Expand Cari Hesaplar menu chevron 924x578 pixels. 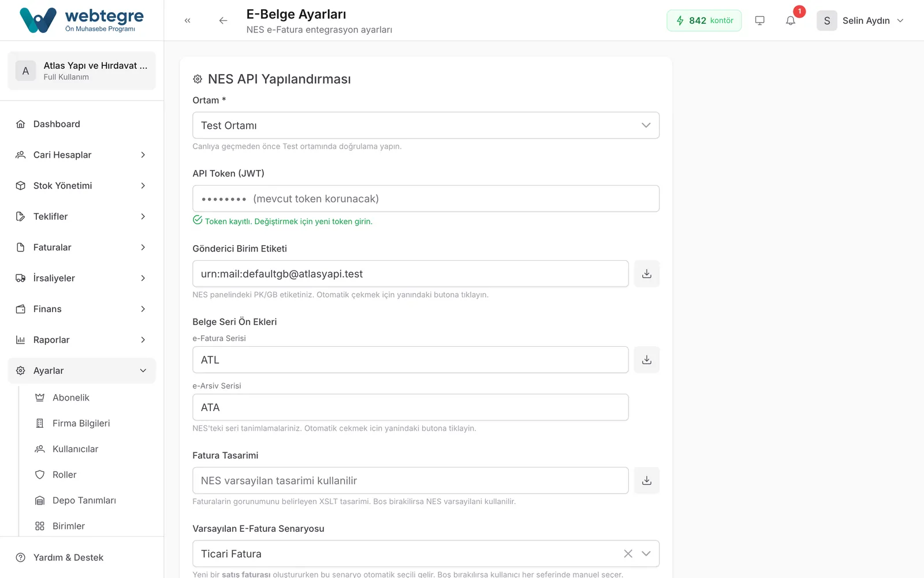point(143,155)
